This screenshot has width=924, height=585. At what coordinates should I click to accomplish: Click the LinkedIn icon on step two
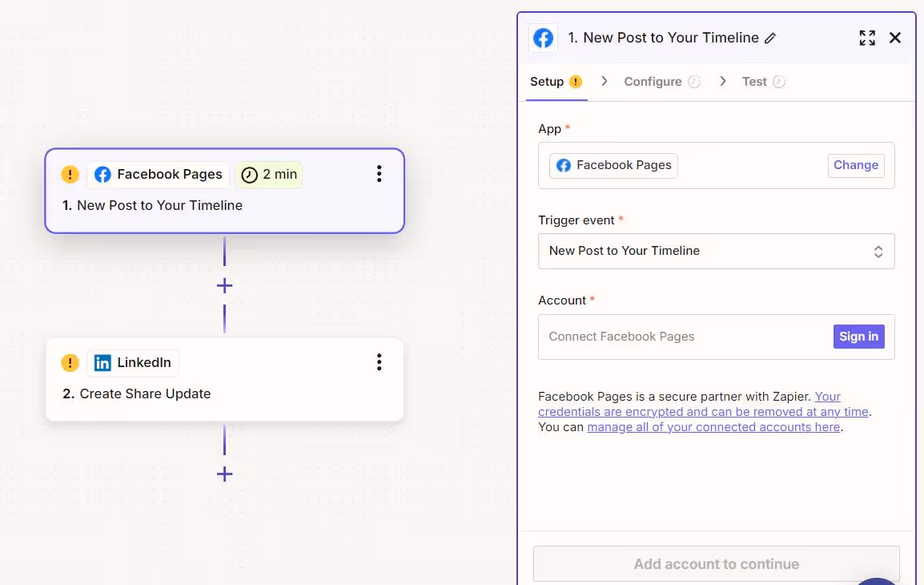click(102, 362)
